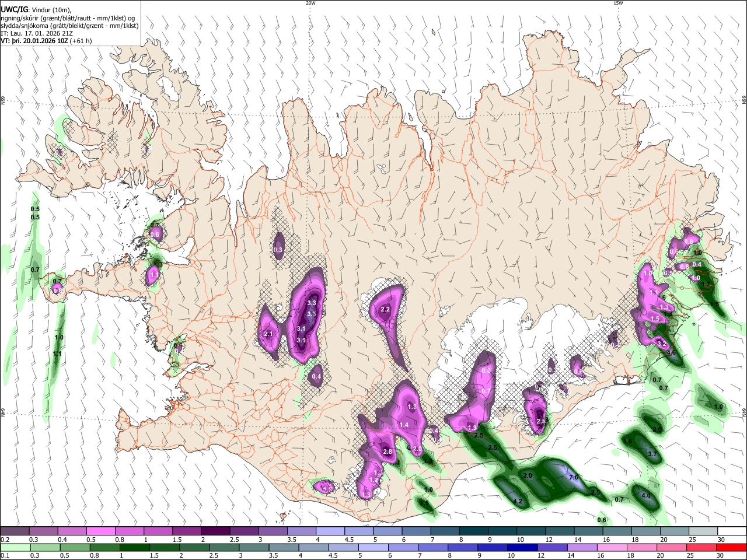Viewport: 747px width, 560px height.
Task: Click the 1.7 rainfall value on the map
Action: [x=705, y=284]
